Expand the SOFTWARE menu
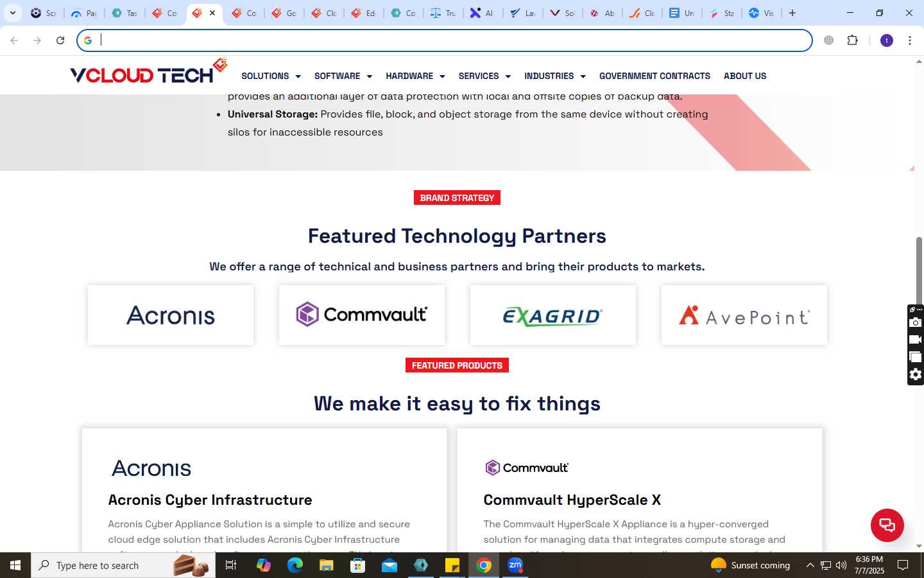The image size is (924, 578). [343, 76]
